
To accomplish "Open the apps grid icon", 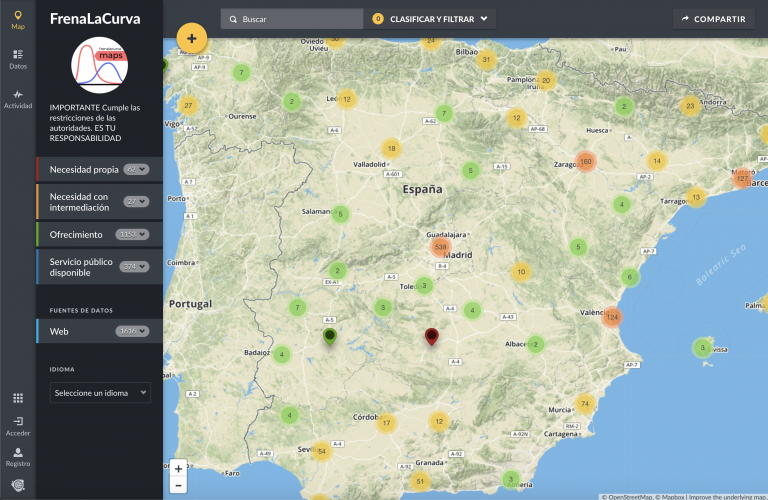I will click(x=18, y=398).
